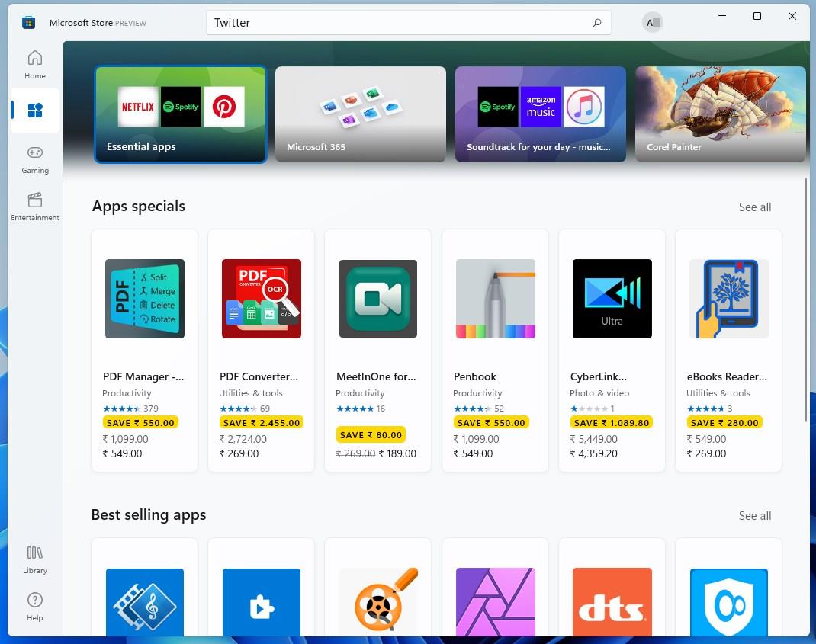Click the Netflix logo in Essential apps

[138, 107]
